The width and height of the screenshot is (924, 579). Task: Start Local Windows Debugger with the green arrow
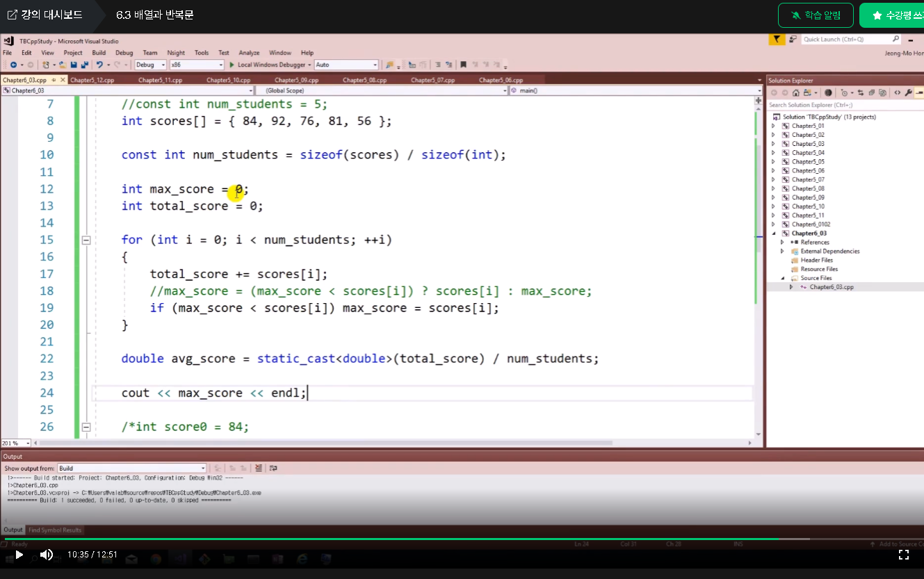(232, 65)
